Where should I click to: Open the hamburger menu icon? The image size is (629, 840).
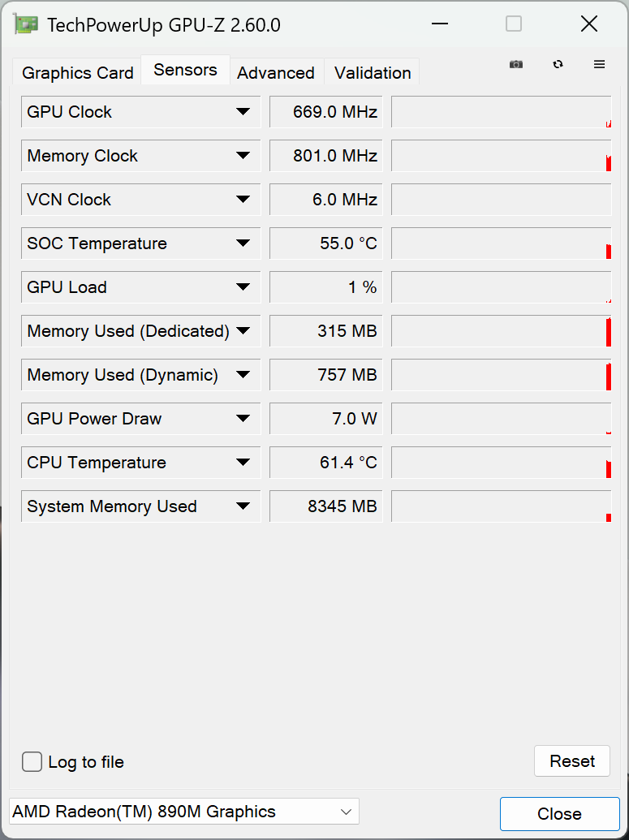point(600,64)
